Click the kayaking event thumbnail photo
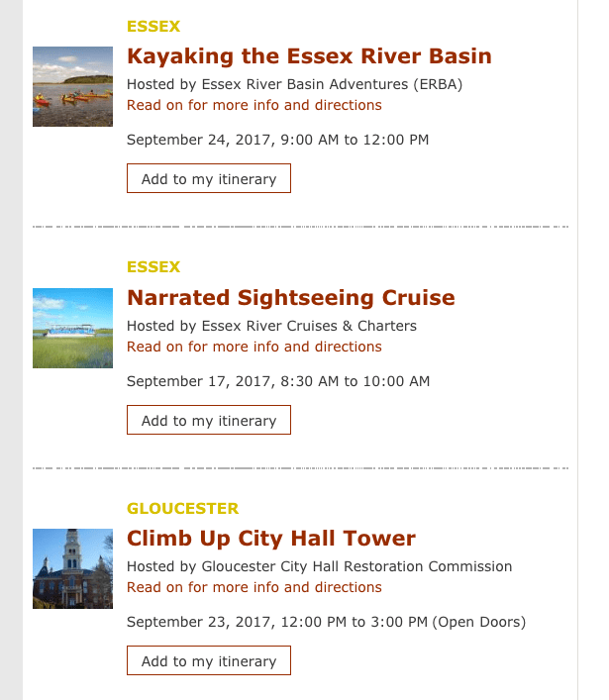 point(73,86)
